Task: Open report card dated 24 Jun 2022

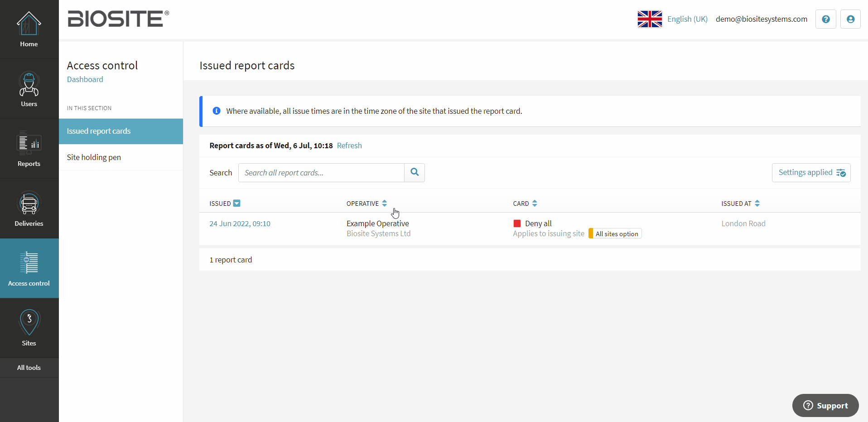Action: [x=240, y=223]
